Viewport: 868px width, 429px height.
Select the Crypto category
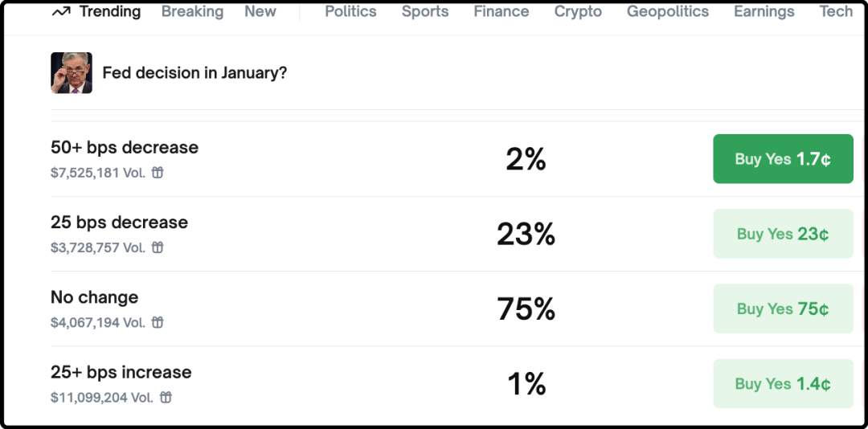click(x=578, y=12)
